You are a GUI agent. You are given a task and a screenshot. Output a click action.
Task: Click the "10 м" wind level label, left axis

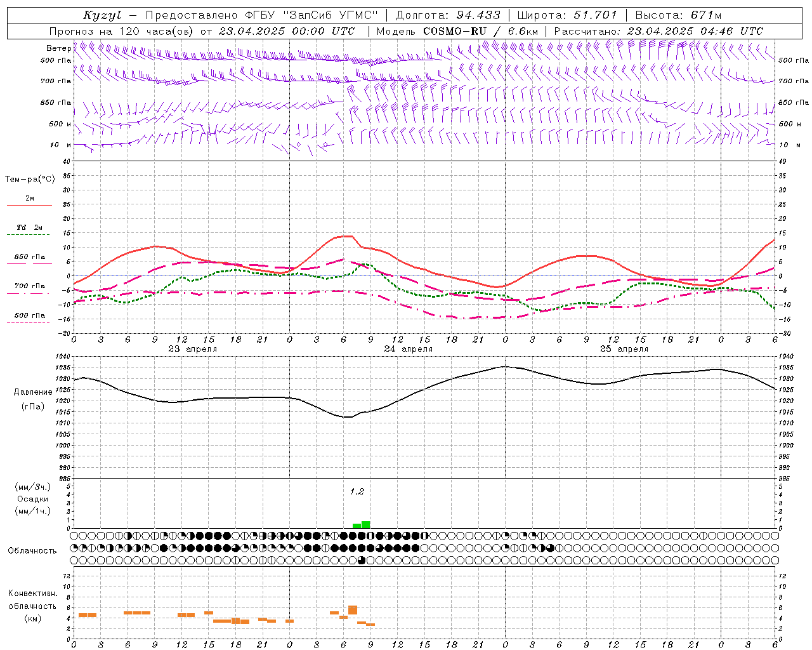pos(60,145)
